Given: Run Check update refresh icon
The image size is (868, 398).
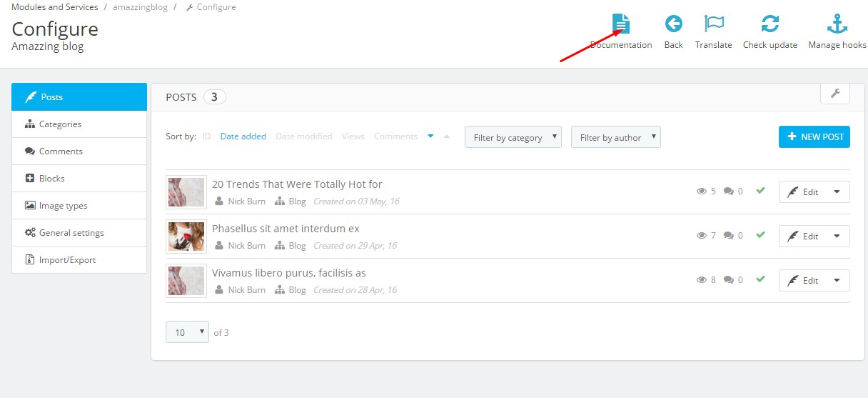Looking at the screenshot, I should pyautogui.click(x=769, y=24).
